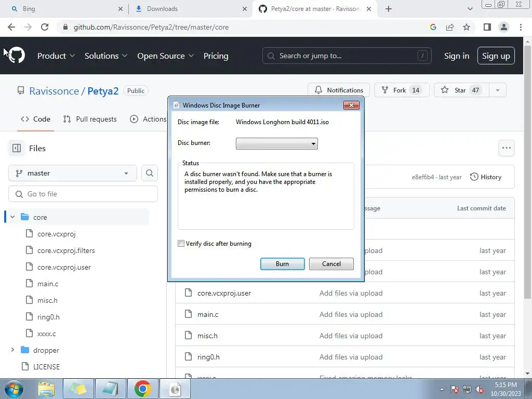The width and height of the screenshot is (532, 399).
Task: Expand the dropper folder chevron
Action: [12, 350]
